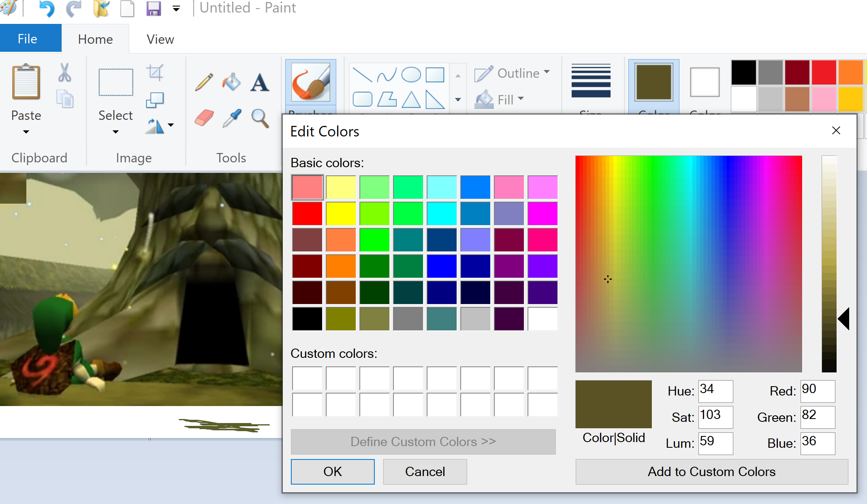Click the Save floppy disk icon
This screenshot has width=867, height=504.
coord(154,8)
